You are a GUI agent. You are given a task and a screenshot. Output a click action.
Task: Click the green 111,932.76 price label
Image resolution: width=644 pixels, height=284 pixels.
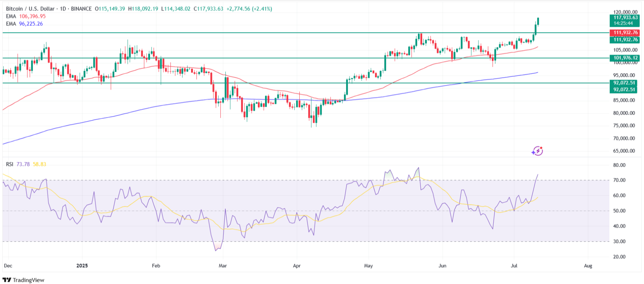pyautogui.click(x=626, y=40)
